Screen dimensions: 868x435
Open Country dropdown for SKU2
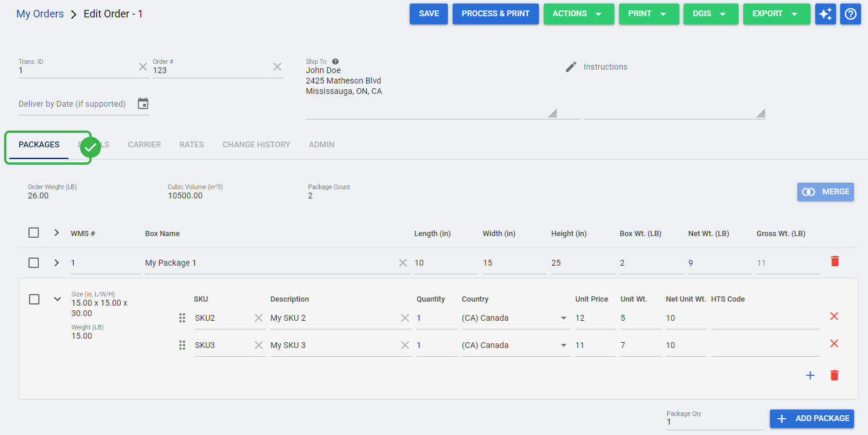pyautogui.click(x=563, y=318)
